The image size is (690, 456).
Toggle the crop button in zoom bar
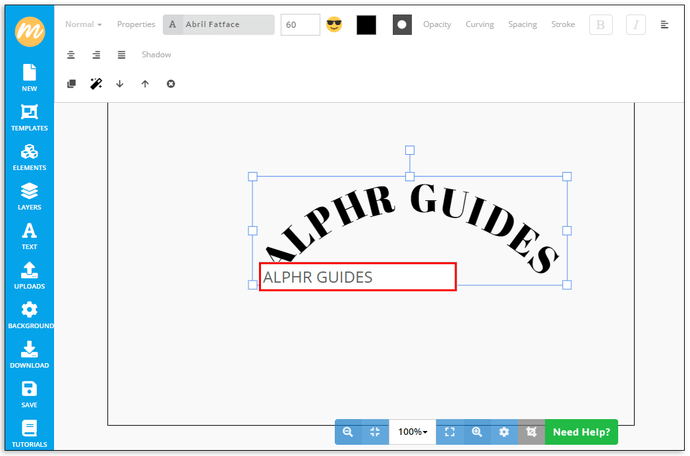click(532, 432)
